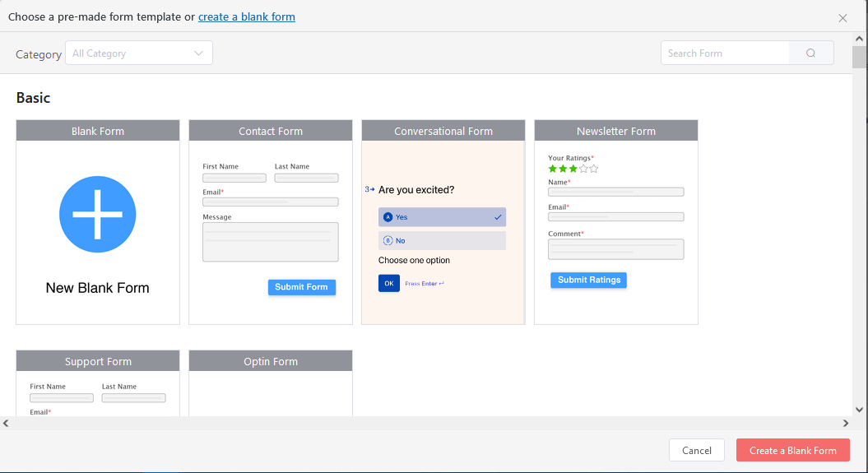Pick the Support Form template
The image size is (868, 473).
[98, 383]
